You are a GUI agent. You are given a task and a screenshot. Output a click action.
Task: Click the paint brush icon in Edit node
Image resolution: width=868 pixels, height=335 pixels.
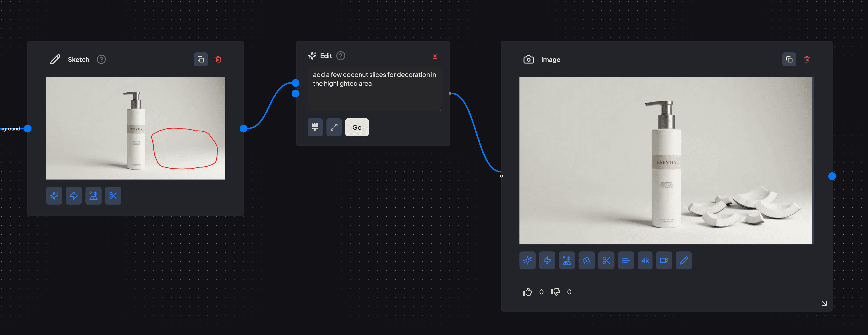315,127
